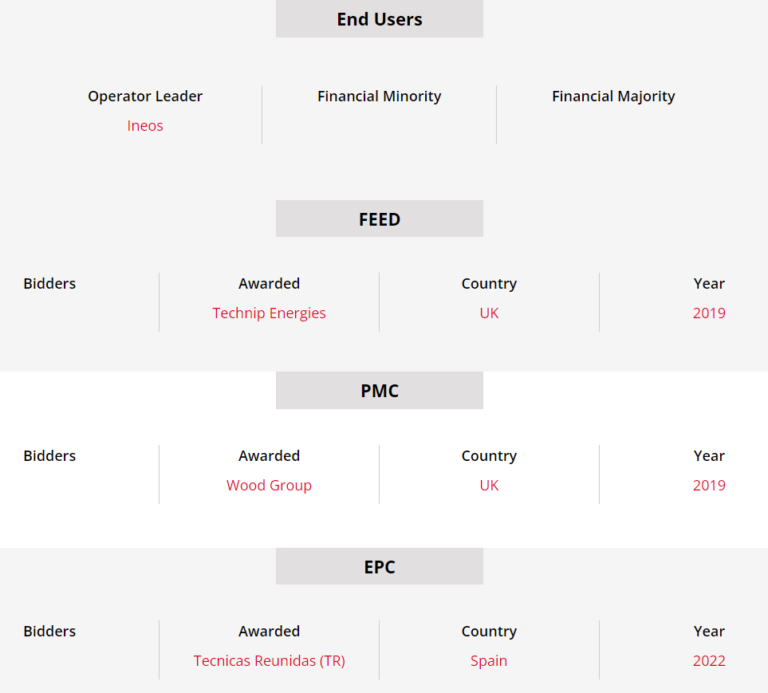Click the UK country in PMC row

point(489,485)
